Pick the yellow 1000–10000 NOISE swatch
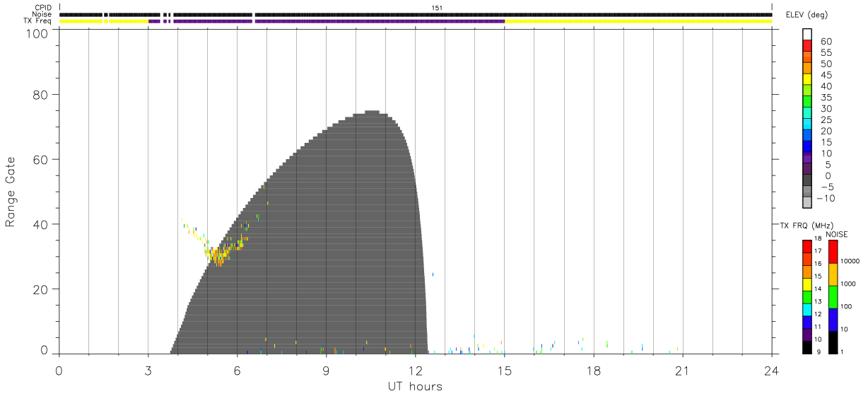The image size is (868, 401). [833, 274]
